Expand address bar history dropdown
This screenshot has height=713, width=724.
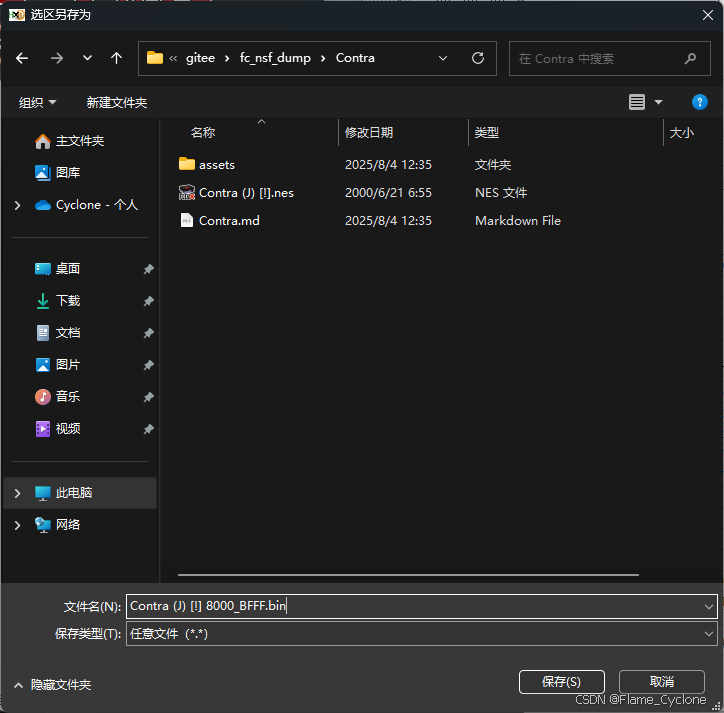point(443,58)
